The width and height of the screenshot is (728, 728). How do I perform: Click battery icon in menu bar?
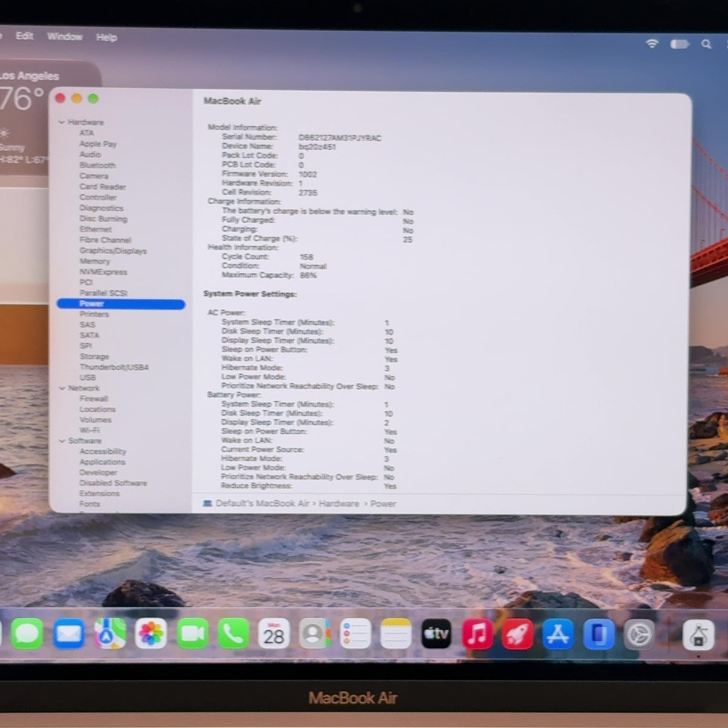coord(679,44)
